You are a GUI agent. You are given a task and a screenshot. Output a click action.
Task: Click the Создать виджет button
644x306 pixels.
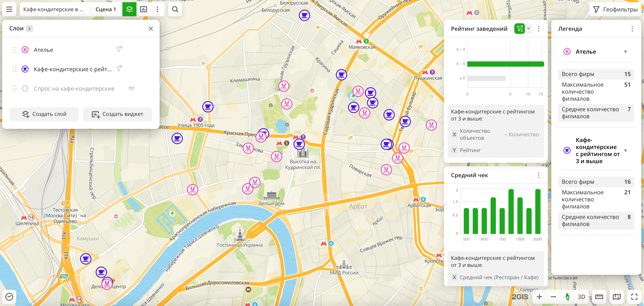pyautogui.click(x=118, y=114)
